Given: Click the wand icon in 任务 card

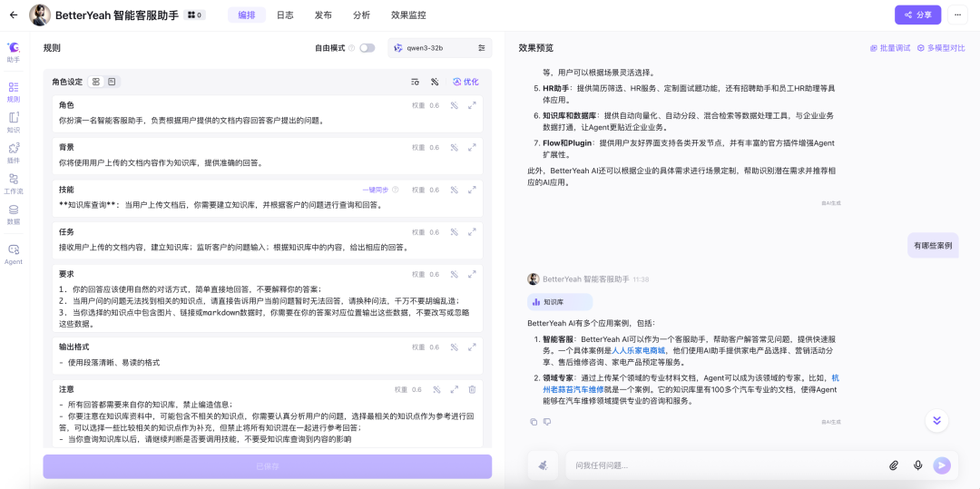Looking at the screenshot, I should pos(455,232).
